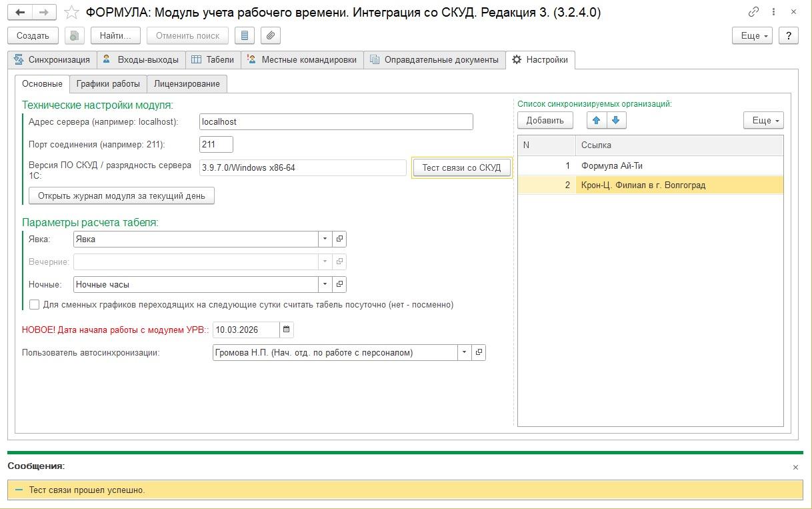This screenshot has width=812, height=509.
Task: Get link via chain icon
Action: point(753,11)
